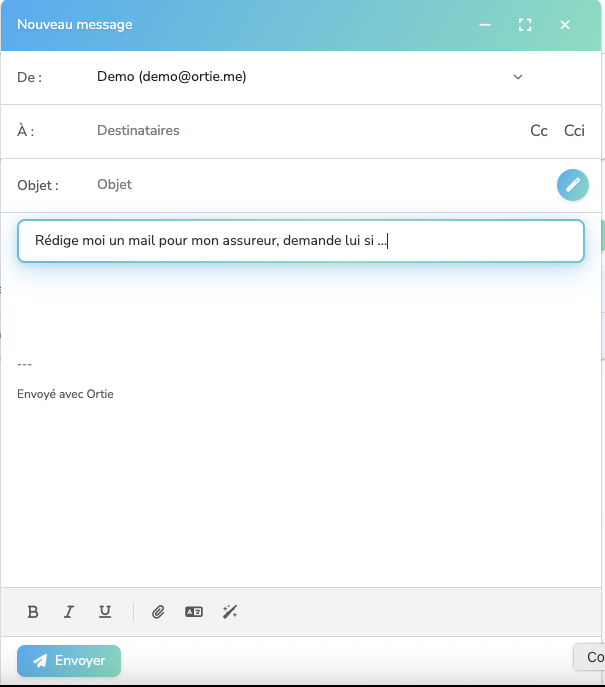Toggle italic text formatting
This screenshot has width=605, height=687.
click(69, 612)
